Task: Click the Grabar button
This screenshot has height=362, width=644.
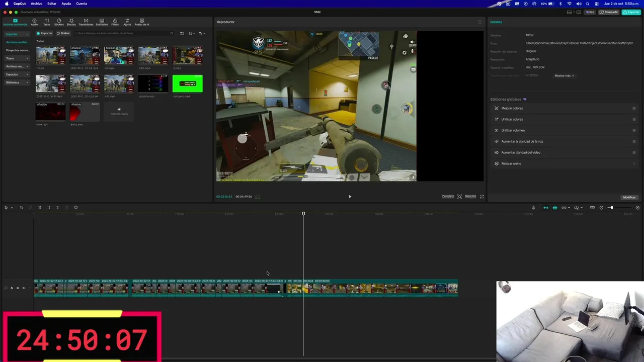Action: [x=63, y=33]
